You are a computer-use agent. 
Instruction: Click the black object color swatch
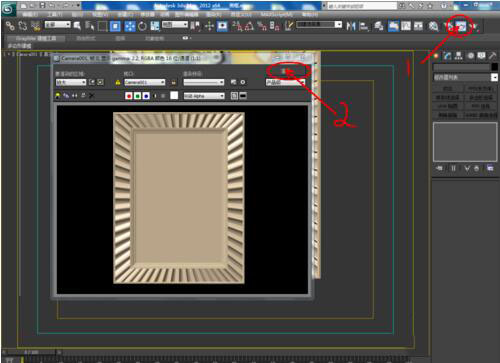click(495, 67)
